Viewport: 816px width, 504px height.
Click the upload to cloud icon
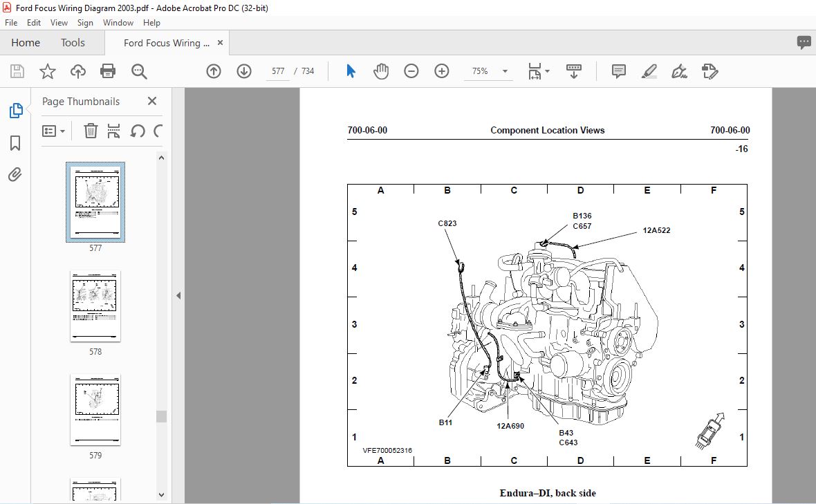[78, 71]
